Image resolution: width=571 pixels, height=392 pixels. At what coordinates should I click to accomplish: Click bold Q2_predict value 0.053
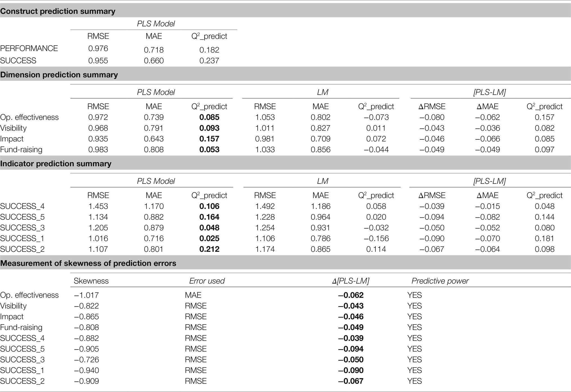coord(209,149)
